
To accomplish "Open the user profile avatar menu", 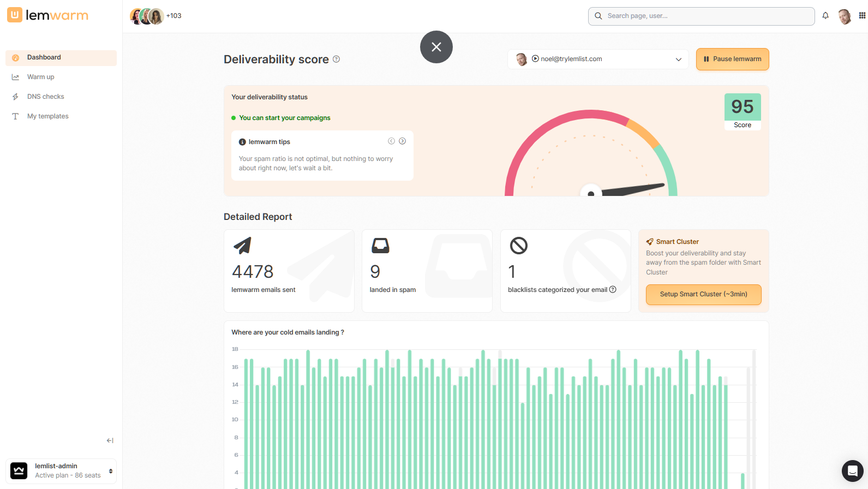I will (845, 16).
